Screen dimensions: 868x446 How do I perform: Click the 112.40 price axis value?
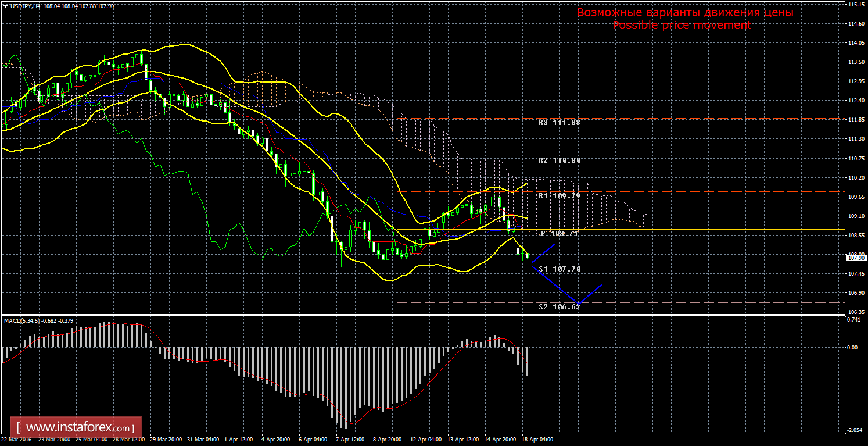(x=856, y=101)
